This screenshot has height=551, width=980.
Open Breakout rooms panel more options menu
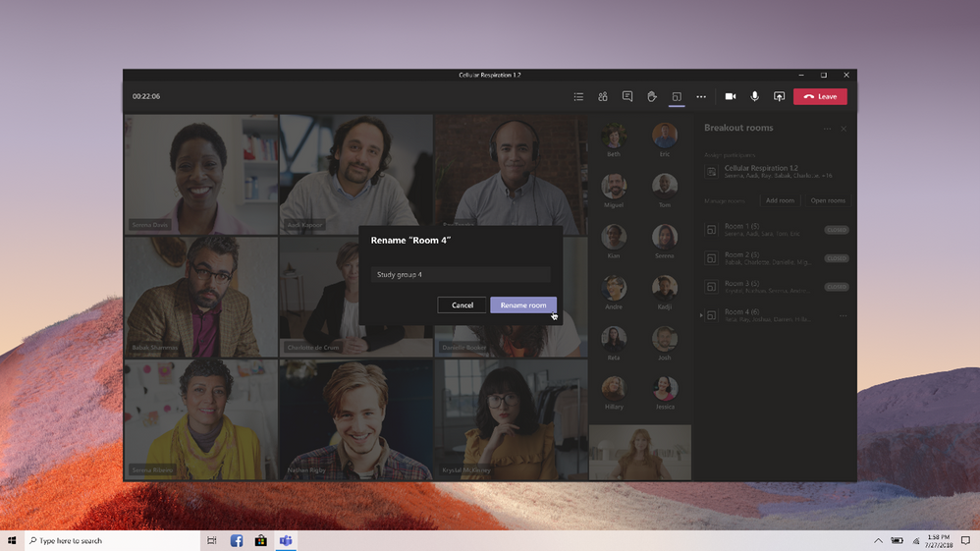pyautogui.click(x=827, y=129)
